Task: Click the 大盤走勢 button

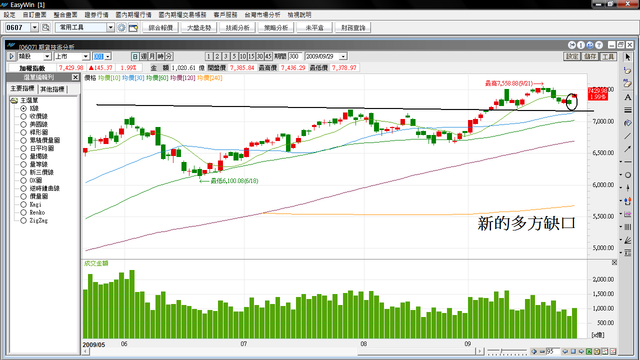Action: pos(199,28)
